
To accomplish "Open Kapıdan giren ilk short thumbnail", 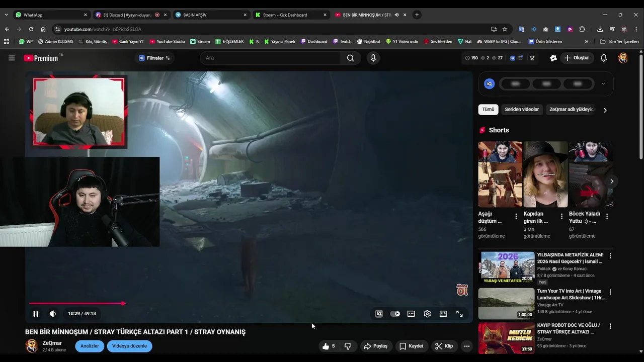I will pyautogui.click(x=545, y=174).
